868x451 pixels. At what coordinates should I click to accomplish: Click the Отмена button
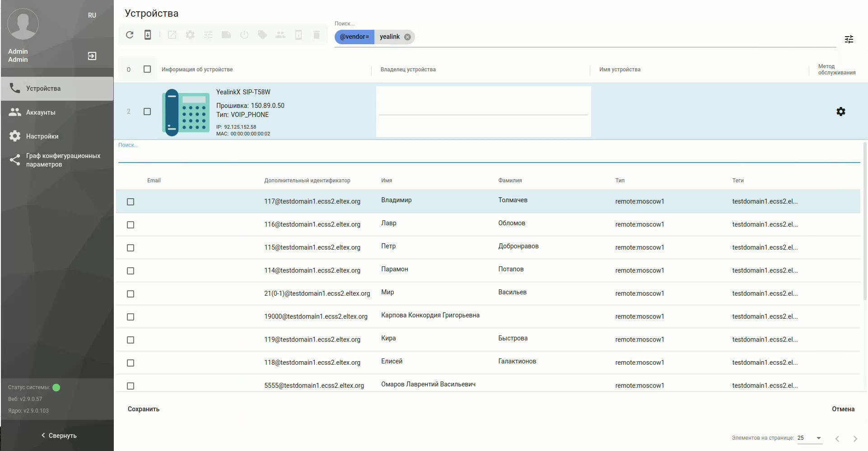pos(843,409)
